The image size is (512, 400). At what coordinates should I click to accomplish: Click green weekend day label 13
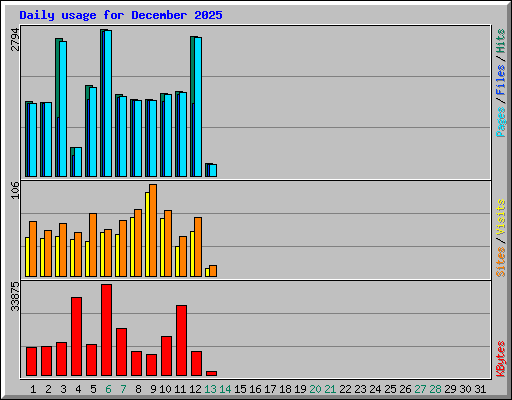(210, 389)
